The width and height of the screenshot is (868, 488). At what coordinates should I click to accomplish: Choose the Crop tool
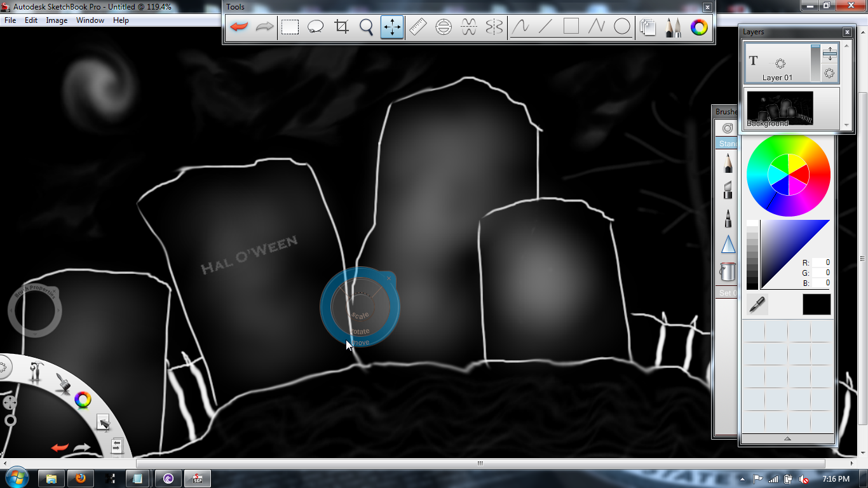pyautogui.click(x=342, y=27)
